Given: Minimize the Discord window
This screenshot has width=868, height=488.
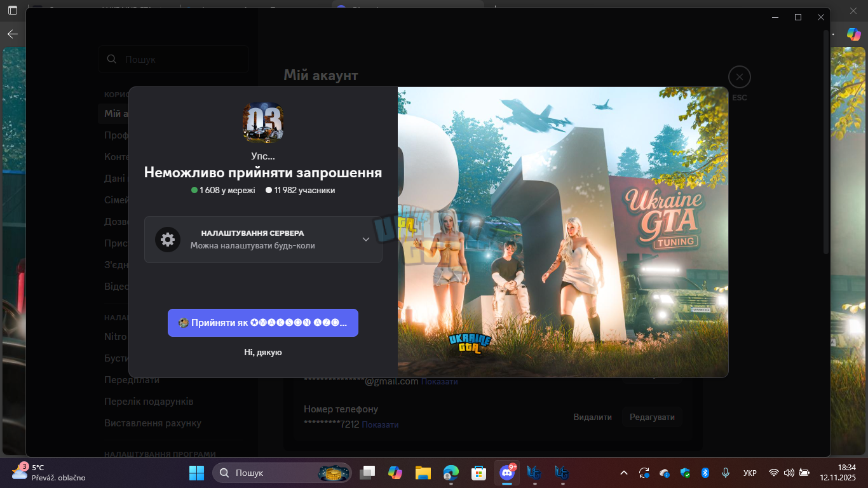Looking at the screenshot, I should [775, 17].
